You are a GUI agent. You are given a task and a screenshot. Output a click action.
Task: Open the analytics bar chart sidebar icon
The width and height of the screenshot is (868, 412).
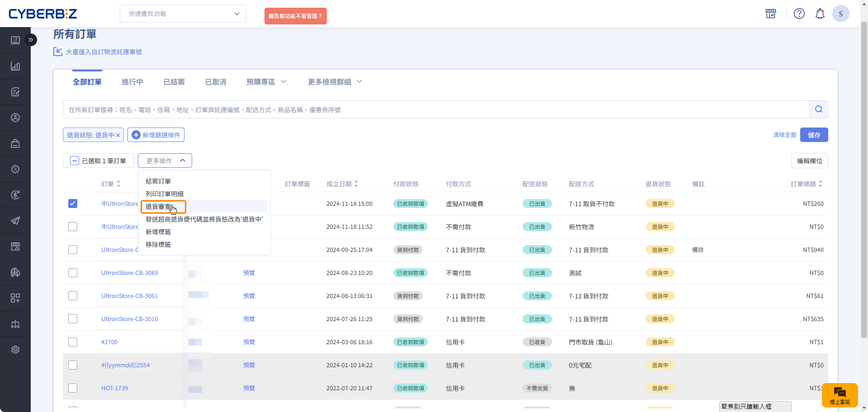coord(15,66)
